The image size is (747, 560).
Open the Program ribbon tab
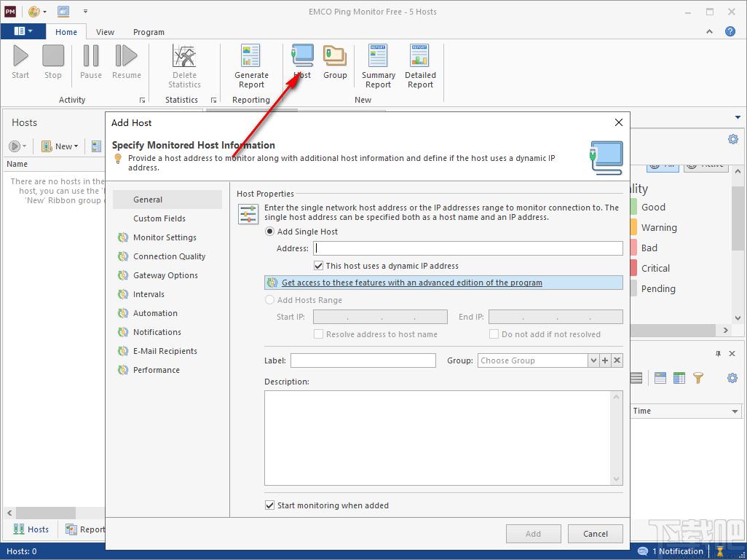pyautogui.click(x=149, y=32)
